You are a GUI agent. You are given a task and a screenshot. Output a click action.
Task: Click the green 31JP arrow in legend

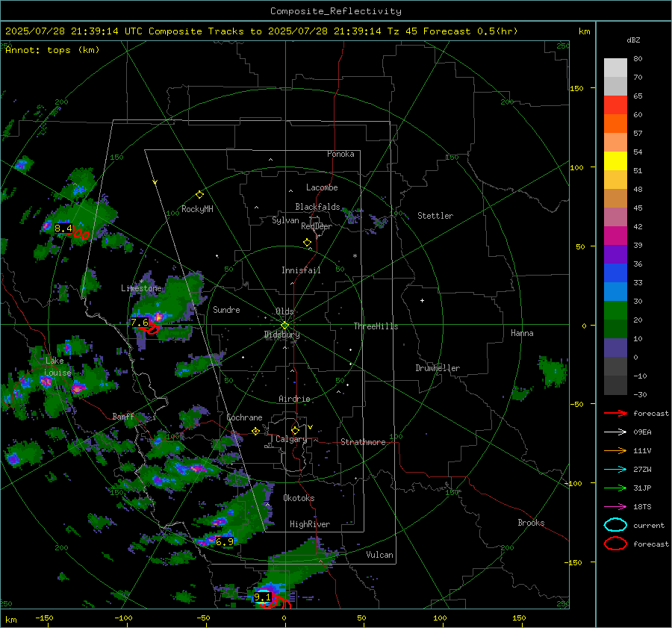pos(615,488)
